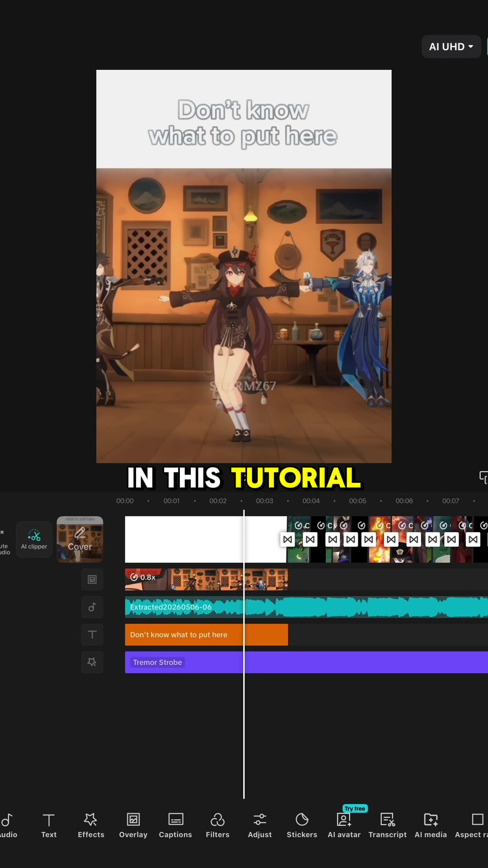Screen dimensions: 488x868
Task: Select the orange "Don't know what to put here" clip
Action: coord(206,635)
